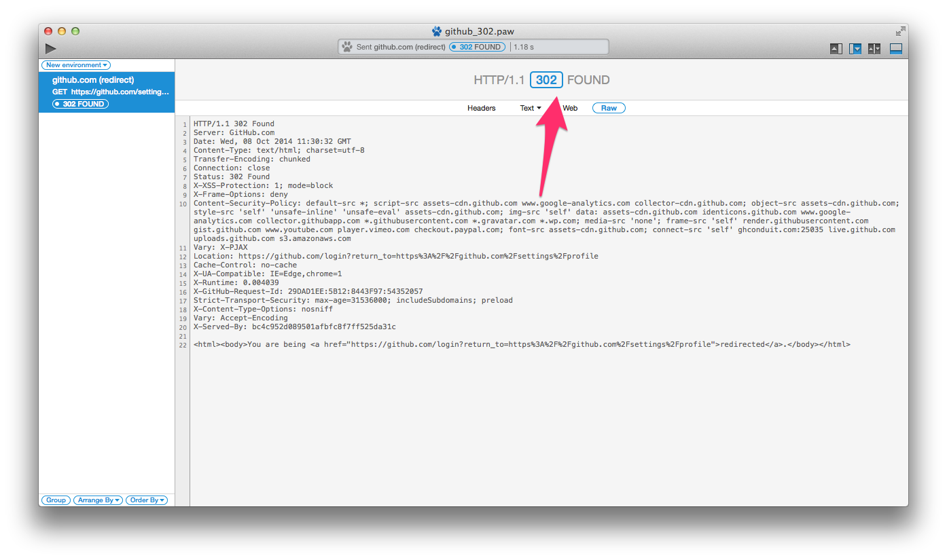The height and width of the screenshot is (560, 947).
Task: Open the Text format dropdown
Action: point(531,108)
